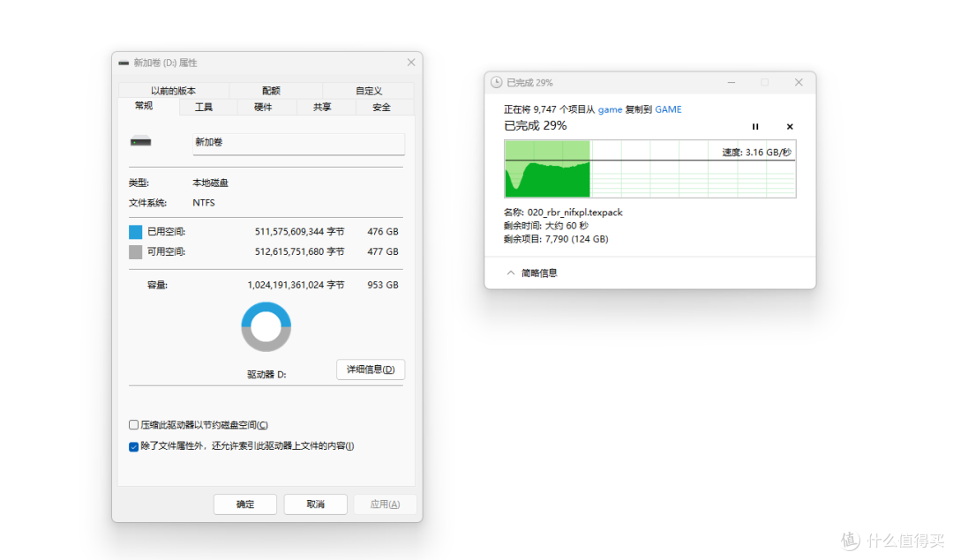Enable compress this drive checkbox

pos(134,424)
